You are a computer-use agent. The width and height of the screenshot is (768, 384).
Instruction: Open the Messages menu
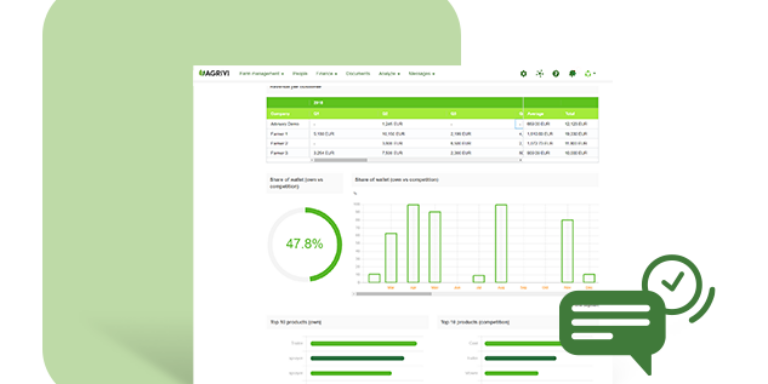[422, 73]
